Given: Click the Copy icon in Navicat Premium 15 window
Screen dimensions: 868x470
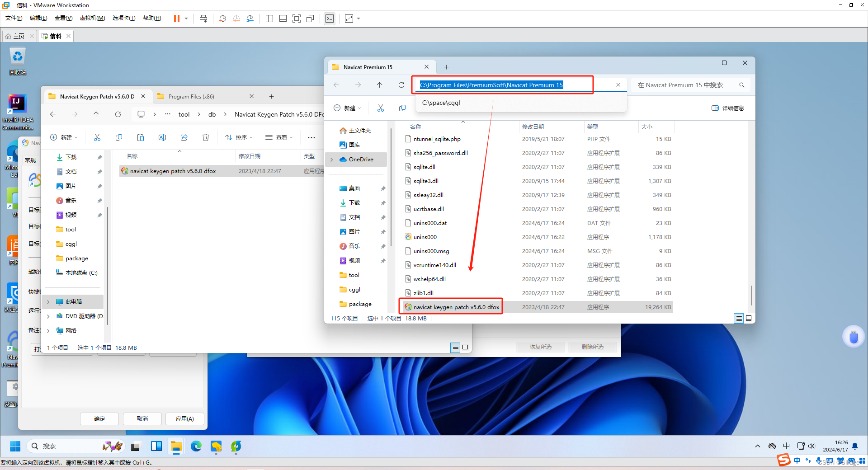Looking at the screenshot, I should [402, 108].
